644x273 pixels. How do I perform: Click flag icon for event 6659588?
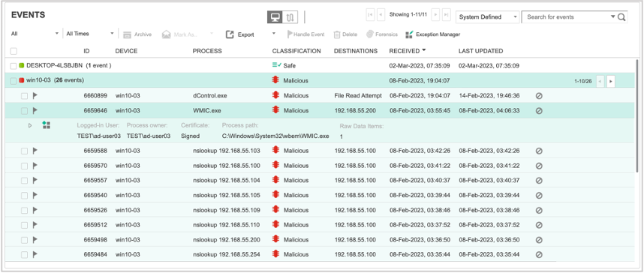[35, 151]
